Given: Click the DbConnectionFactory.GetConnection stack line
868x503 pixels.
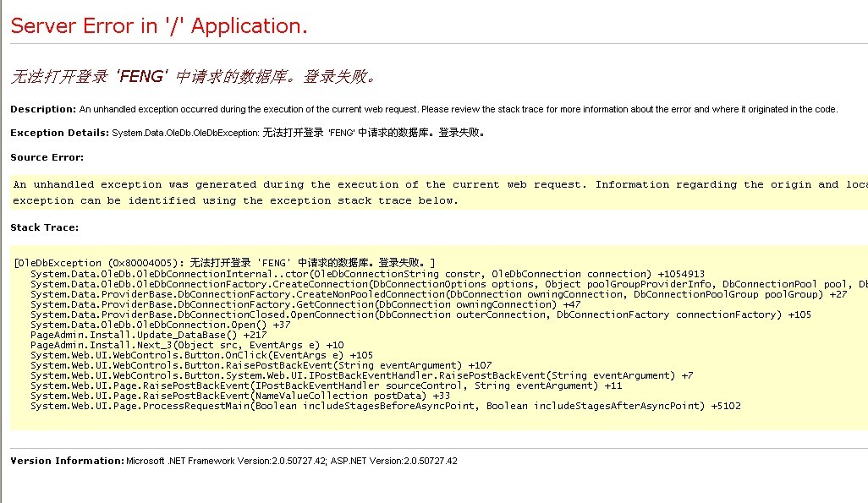Looking at the screenshot, I should [305, 304].
